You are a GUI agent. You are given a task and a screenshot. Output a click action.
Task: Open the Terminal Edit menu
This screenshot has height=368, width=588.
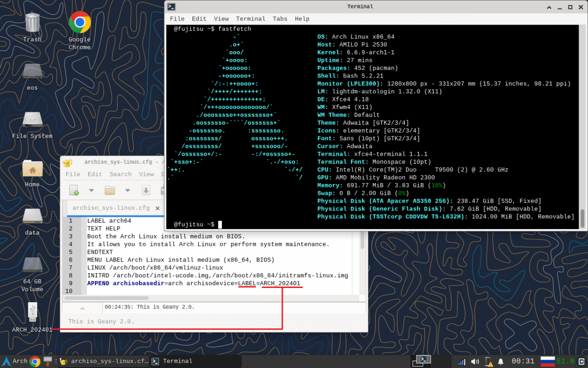[x=199, y=19]
